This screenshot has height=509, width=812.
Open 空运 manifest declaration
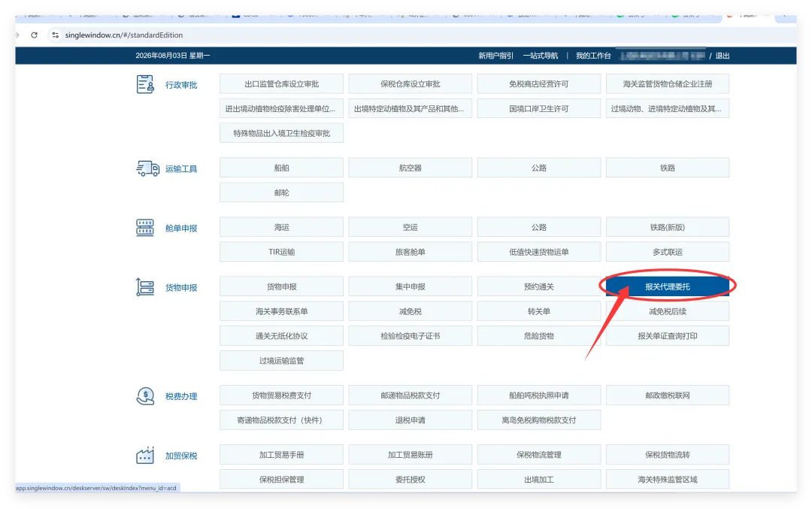click(x=411, y=227)
